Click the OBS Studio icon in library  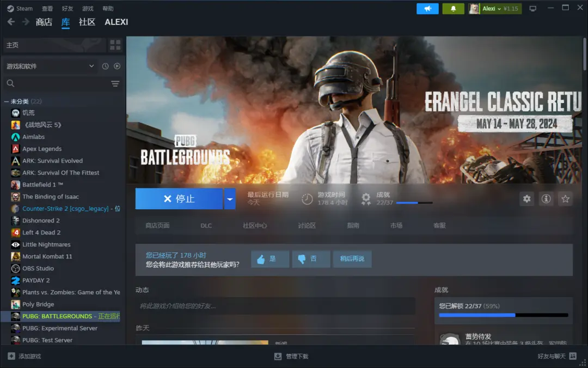(15, 268)
